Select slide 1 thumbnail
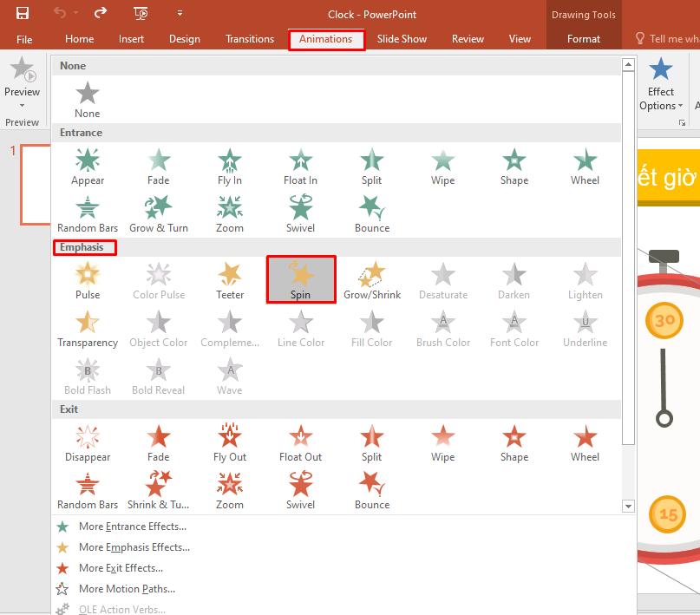This screenshot has width=700, height=615. click(36, 184)
